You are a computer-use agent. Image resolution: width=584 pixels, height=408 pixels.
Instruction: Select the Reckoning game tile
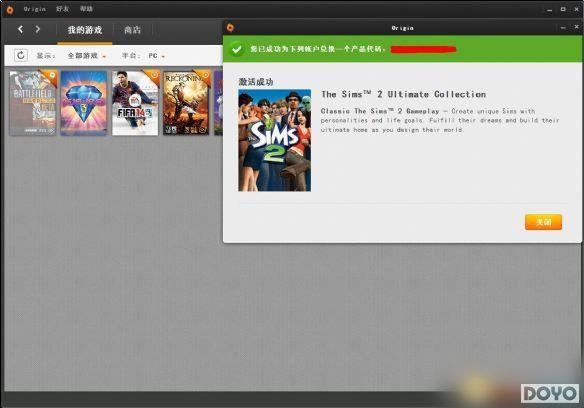(x=186, y=103)
